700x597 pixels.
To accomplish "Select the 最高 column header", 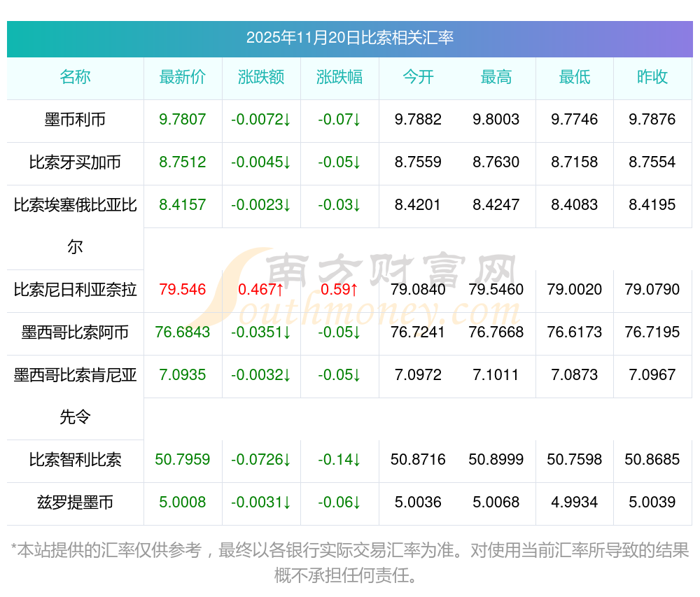I will point(496,77).
